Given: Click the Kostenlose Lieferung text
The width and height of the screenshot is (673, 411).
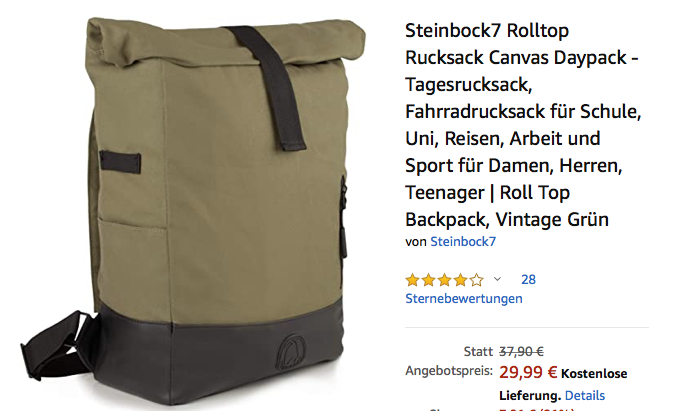Looking at the screenshot, I should 563,384.
